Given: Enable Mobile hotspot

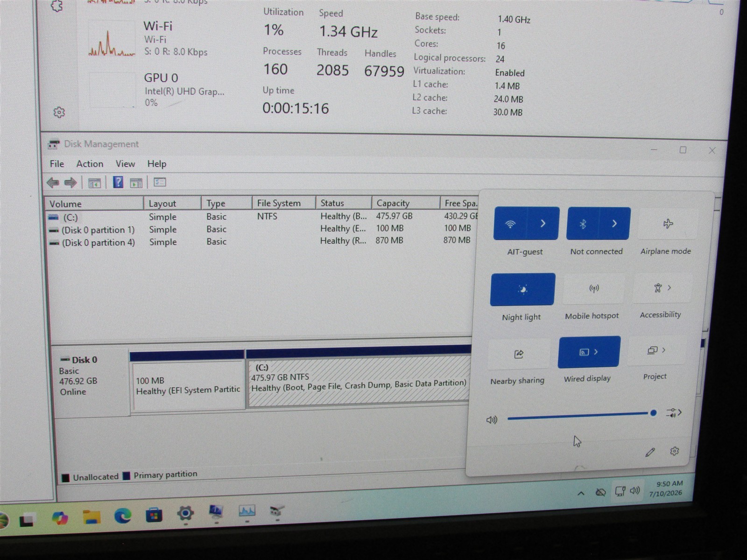Looking at the screenshot, I should click(x=594, y=289).
